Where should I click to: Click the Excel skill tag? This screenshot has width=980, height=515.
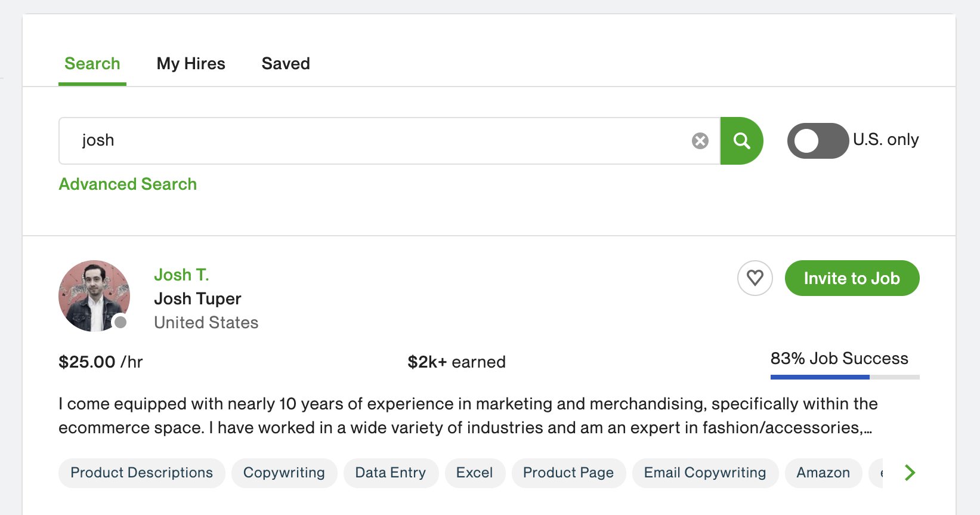tap(475, 473)
